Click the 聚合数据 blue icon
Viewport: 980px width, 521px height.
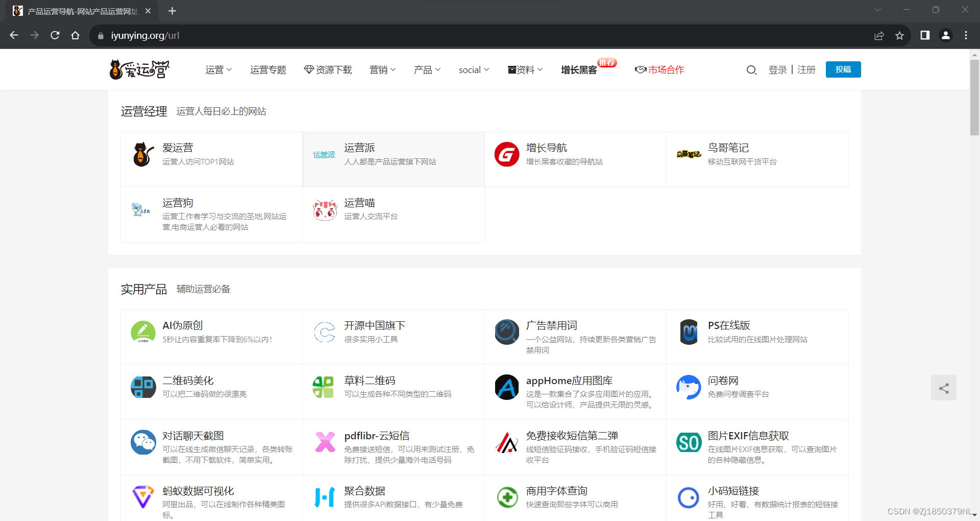click(325, 498)
